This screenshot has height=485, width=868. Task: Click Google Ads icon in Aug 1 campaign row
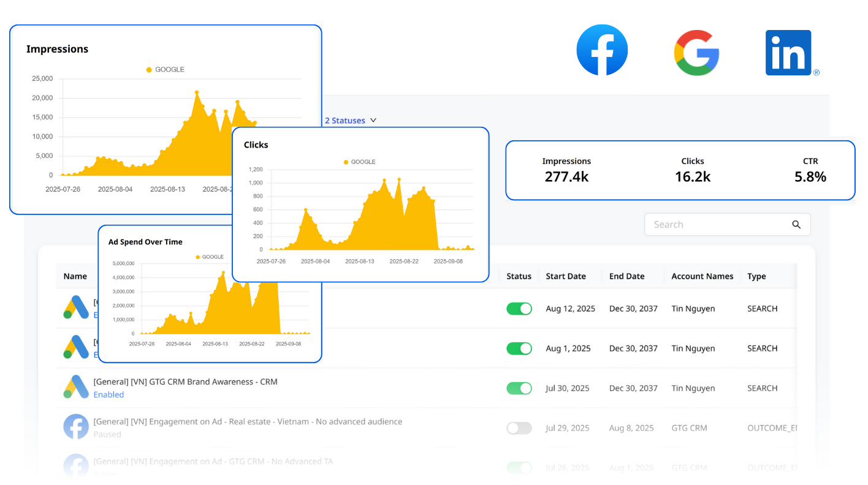77,347
